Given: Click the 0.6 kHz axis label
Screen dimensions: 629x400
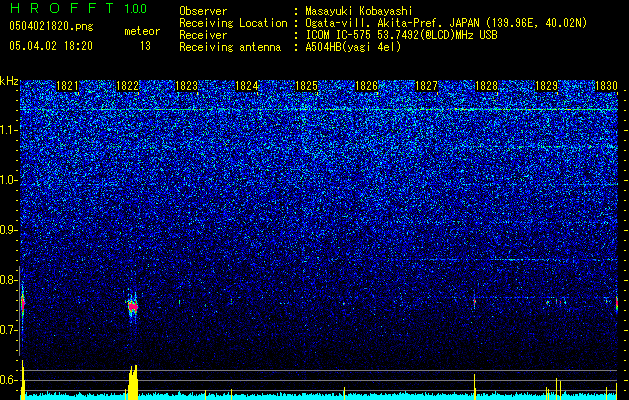Looking at the screenshot, I should (x=8, y=380).
